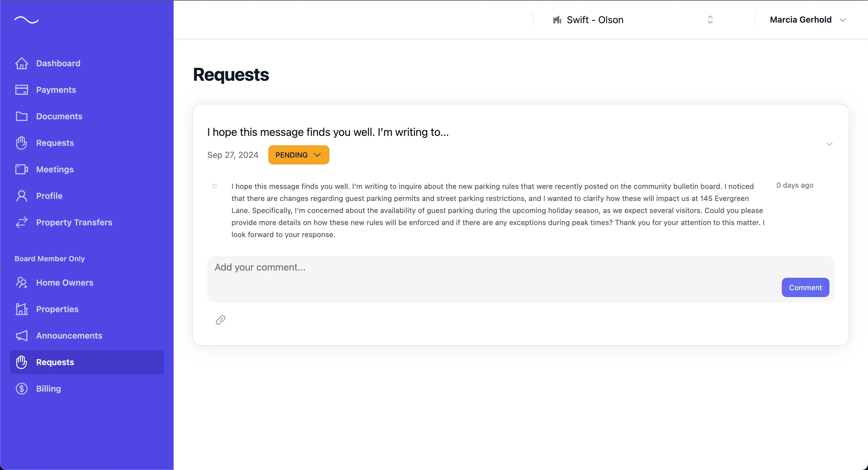The width and height of the screenshot is (868, 470).
Task: Click the Meetings video camera icon
Action: click(21, 169)
